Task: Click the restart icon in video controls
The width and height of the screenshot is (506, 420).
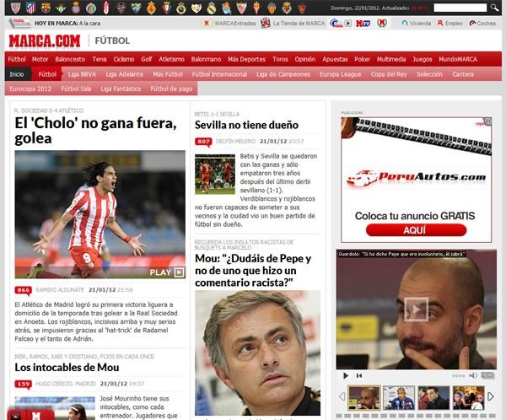Action: [x=360, y=375]
